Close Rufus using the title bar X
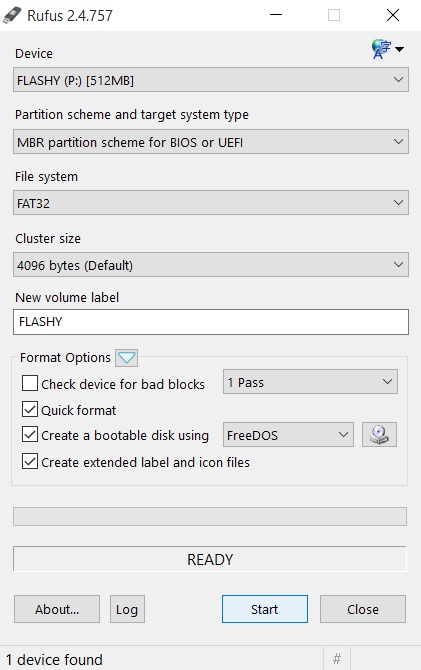This screenshot has height=670, width=421. pos(393,15)
